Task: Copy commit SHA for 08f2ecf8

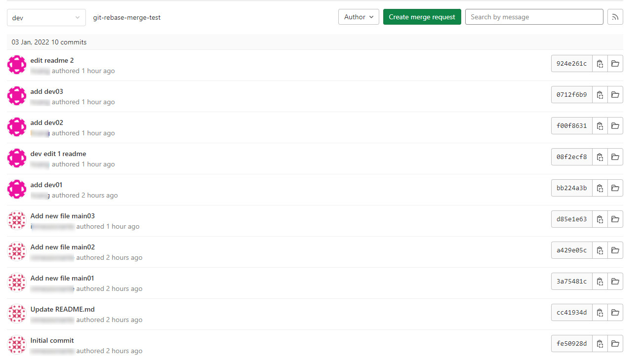Action: coord(600,157)
